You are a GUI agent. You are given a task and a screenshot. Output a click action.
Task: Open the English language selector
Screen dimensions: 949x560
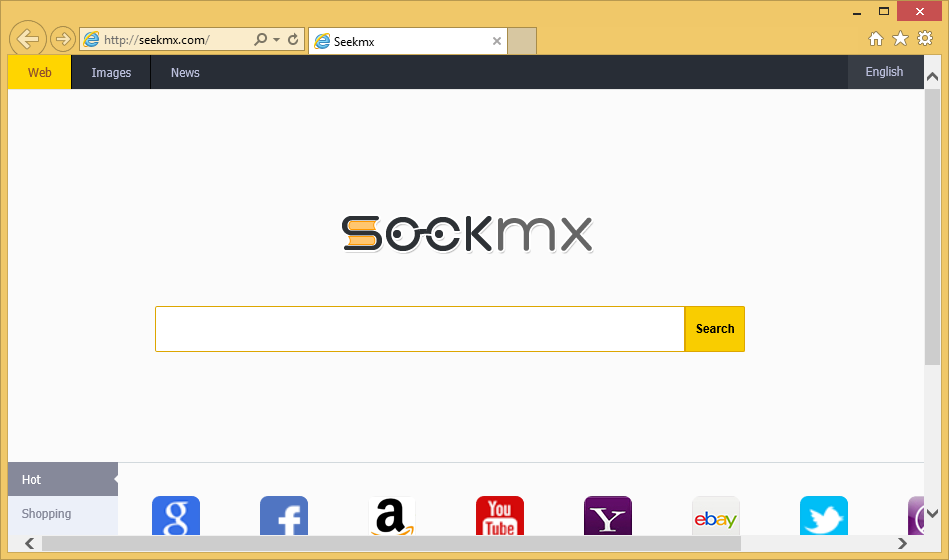tap(884, 72)
